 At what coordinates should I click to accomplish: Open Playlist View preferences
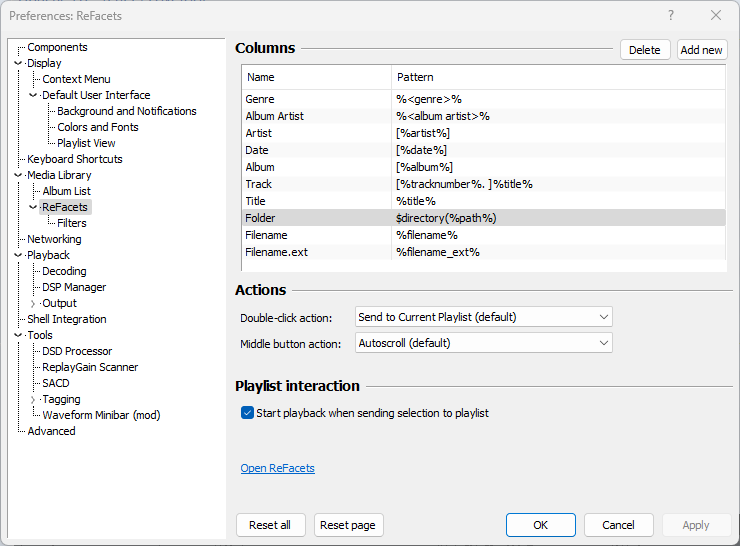[x=86, y=143]
